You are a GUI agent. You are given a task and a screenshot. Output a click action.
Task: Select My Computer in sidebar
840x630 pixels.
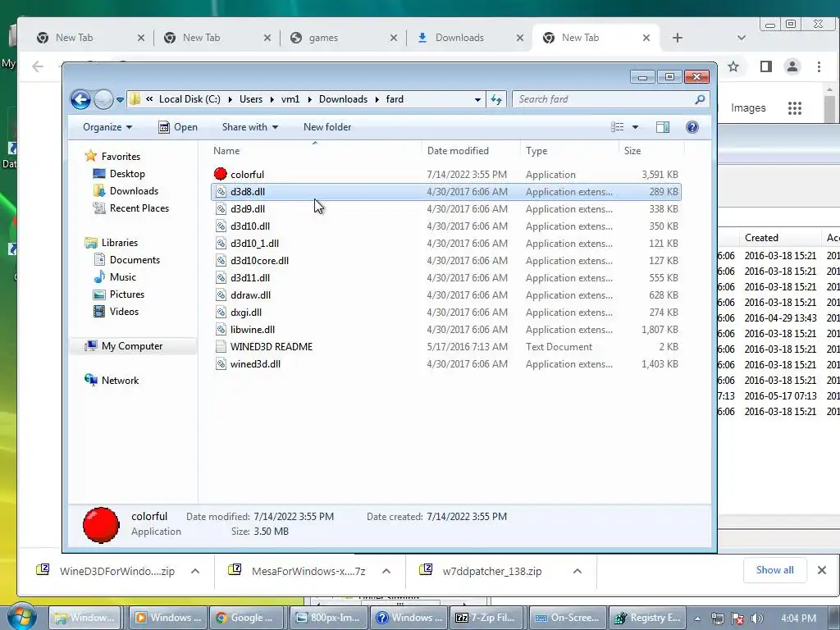[x=132, y=346]
